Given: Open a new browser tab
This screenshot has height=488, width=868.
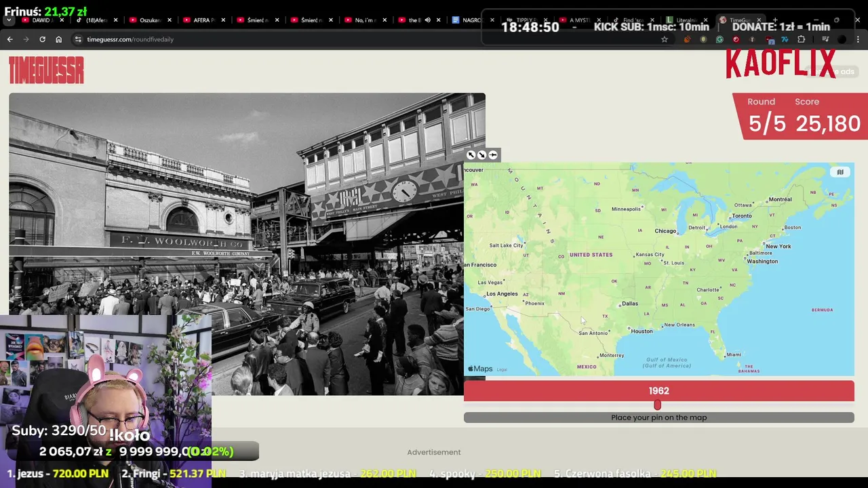Looking at the screenshot, I should tap(775, 20).
